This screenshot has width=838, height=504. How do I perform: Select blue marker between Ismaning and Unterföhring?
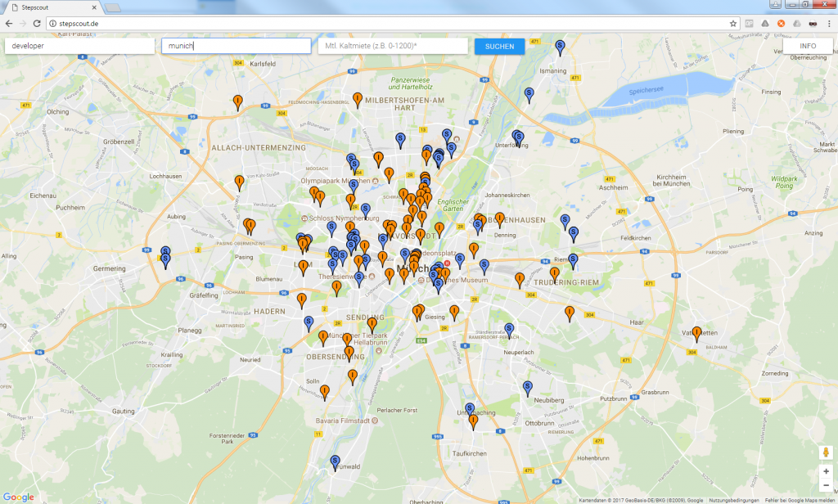tap(529, 95)
